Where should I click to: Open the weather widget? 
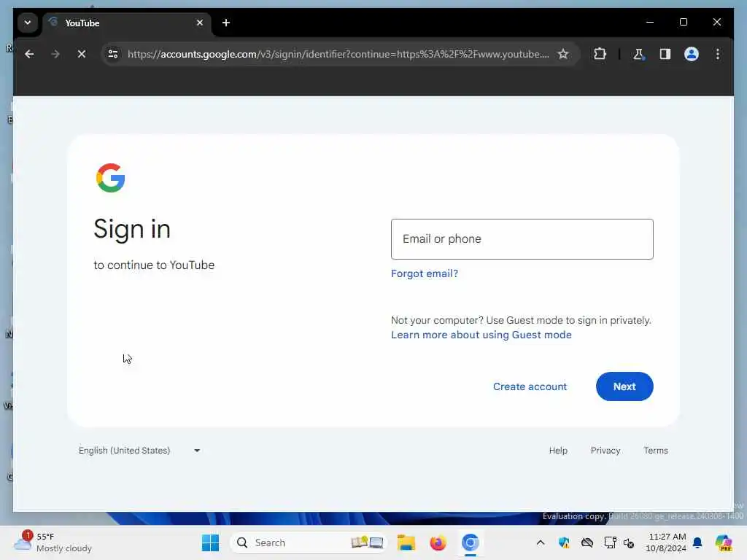53,542
